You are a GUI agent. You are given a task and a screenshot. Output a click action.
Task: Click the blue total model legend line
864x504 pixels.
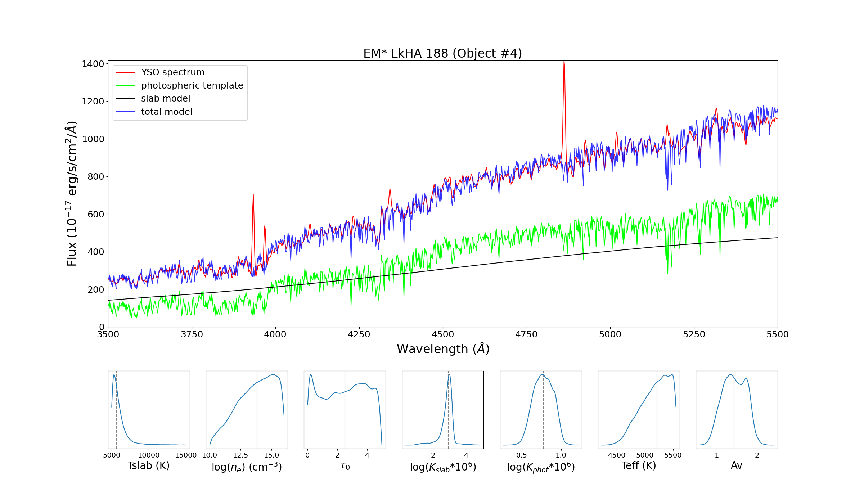[125, 112]
